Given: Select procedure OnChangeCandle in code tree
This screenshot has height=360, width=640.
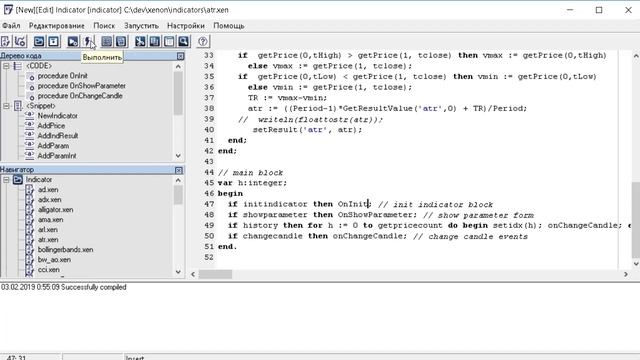Looking at the screenshot, I should (x=80, y=96).
